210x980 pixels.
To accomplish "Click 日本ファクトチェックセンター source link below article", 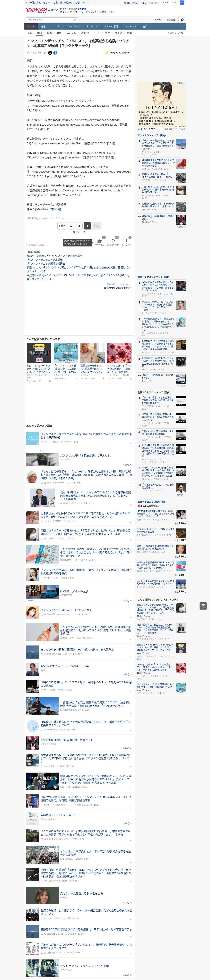I will 118,288.
